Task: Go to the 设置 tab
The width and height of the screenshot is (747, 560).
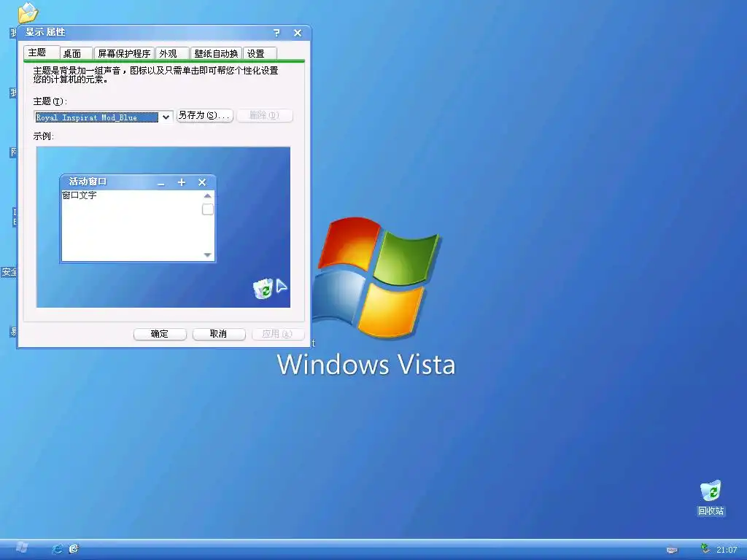Action: coord(260,53)
